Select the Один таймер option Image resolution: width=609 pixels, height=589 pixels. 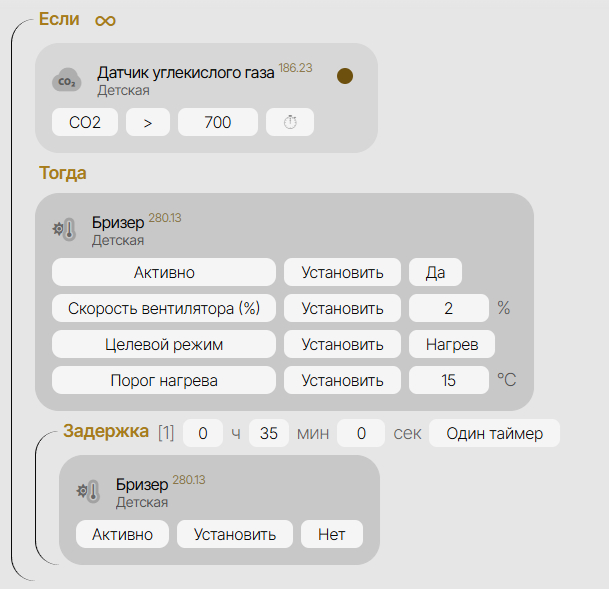[494, 433]
